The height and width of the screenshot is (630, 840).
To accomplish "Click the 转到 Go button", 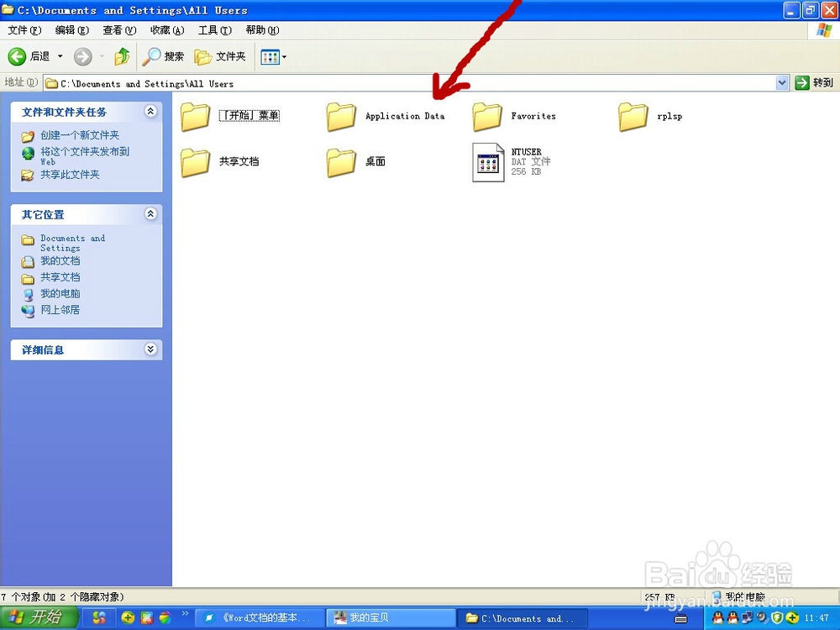I will click(x=814, y=83).
